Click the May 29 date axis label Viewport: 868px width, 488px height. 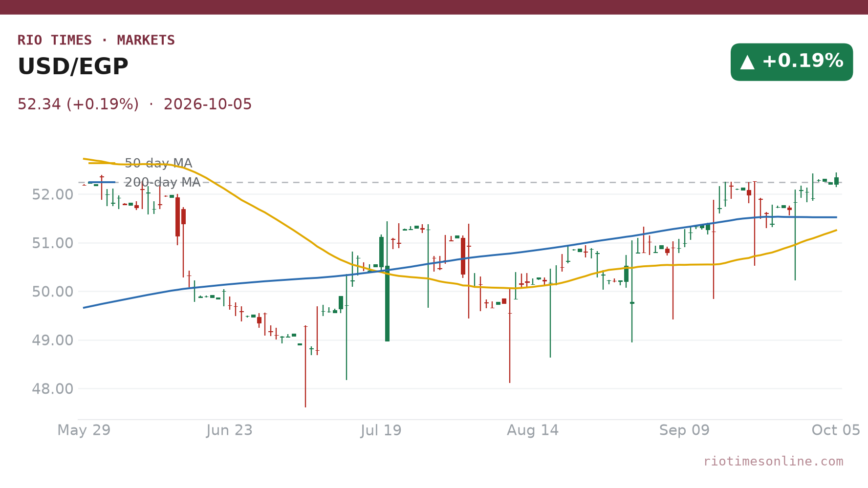pos(84,430)
